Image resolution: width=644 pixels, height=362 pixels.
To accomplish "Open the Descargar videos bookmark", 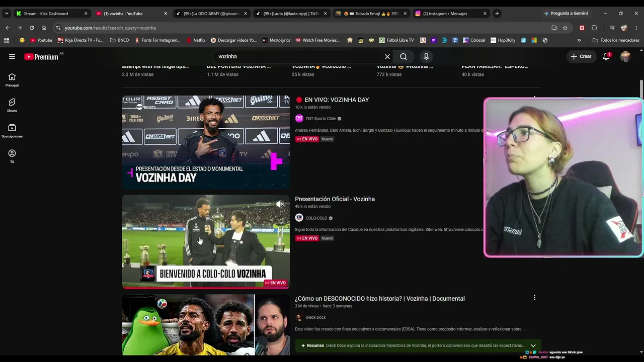I will [233, 40].
